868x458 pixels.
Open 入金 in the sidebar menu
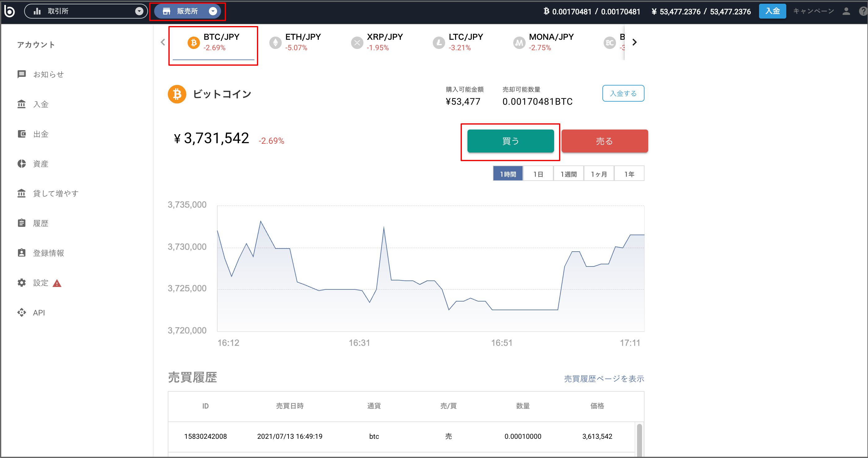pyautogui.click(x=41, y=104)
